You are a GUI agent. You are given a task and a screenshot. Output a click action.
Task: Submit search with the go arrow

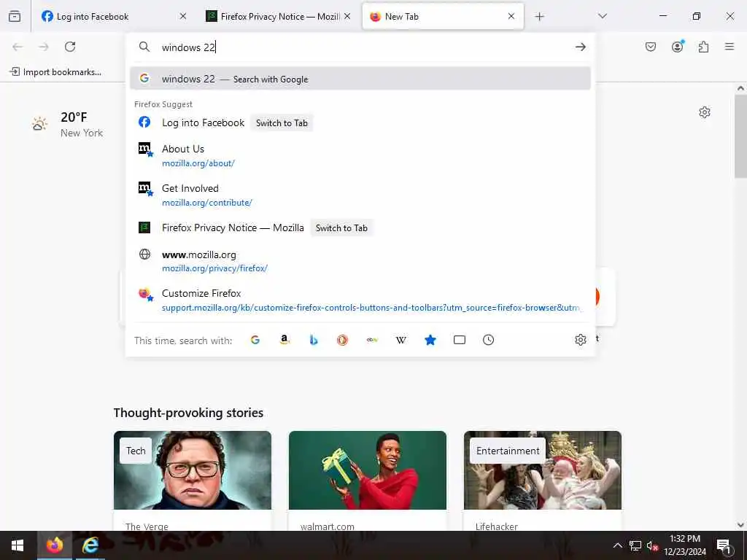click(x=580, y=47)
